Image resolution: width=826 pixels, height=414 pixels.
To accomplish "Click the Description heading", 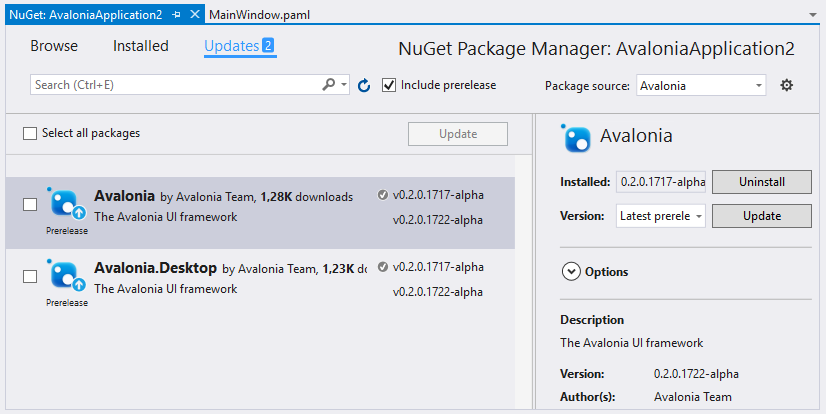I will tap(592, 320).
